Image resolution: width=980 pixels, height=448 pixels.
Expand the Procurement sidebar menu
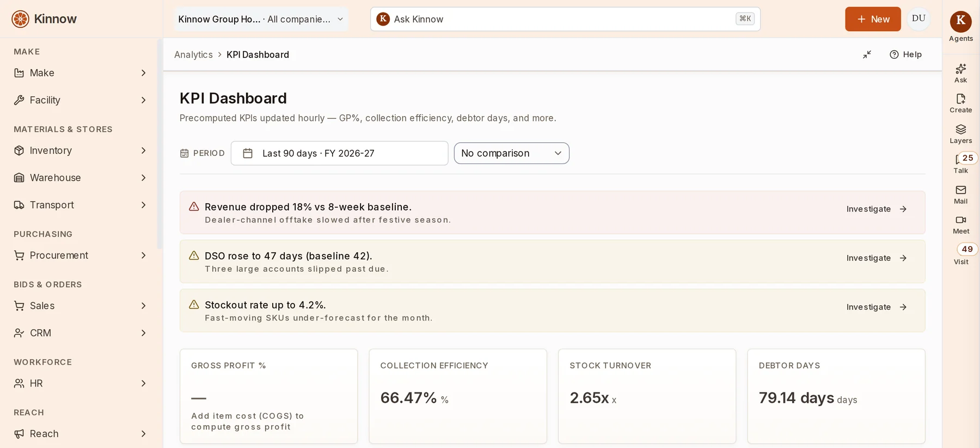[80, 255]
